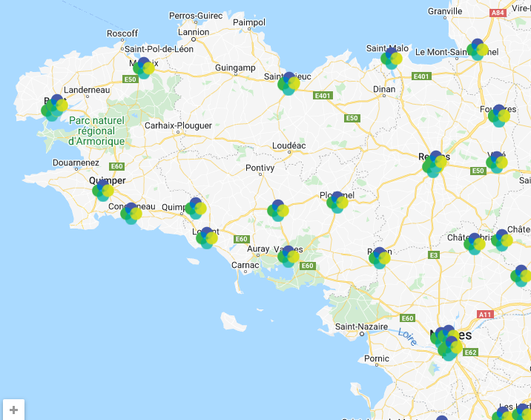Click the Perros-Guirec label
The image size is (531, 420).
click(196, 16)
